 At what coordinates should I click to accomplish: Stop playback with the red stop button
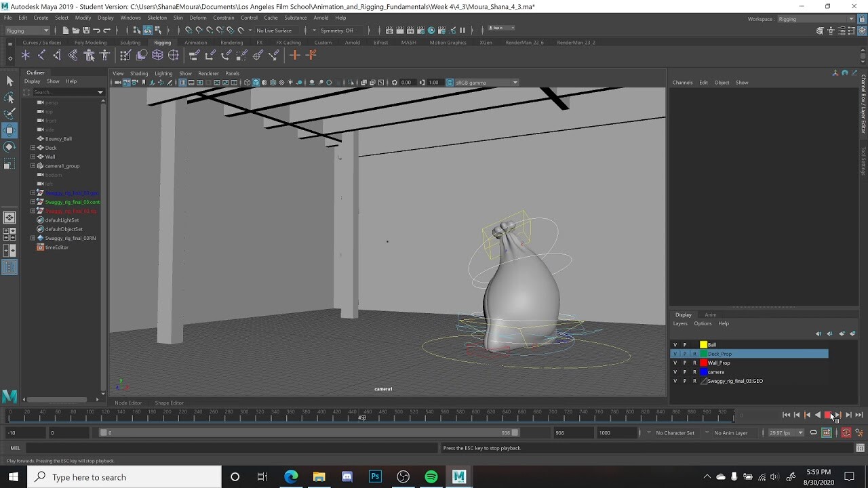click(828, 415)
